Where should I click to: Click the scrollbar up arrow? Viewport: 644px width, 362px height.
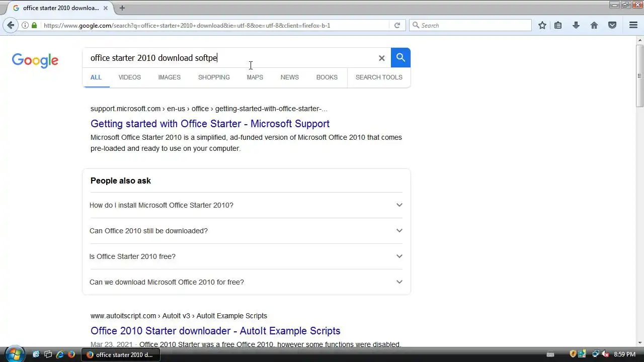click(x=639, y=40)
